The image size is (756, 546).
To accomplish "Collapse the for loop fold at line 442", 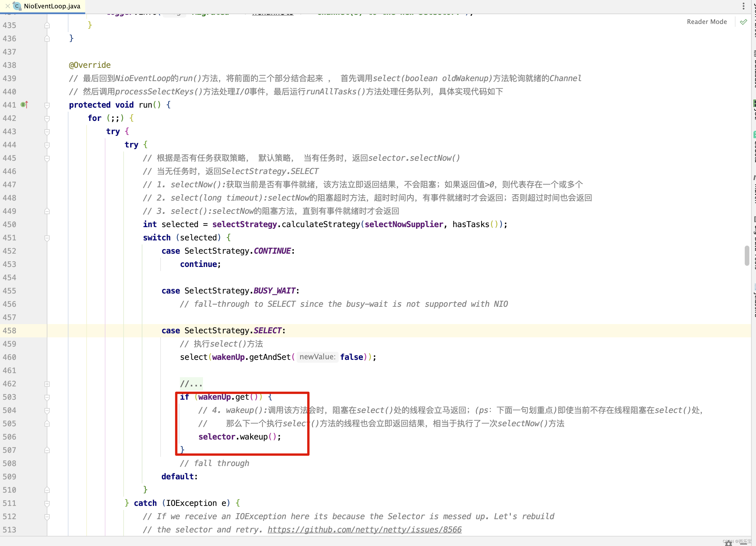I will point(47,119).
